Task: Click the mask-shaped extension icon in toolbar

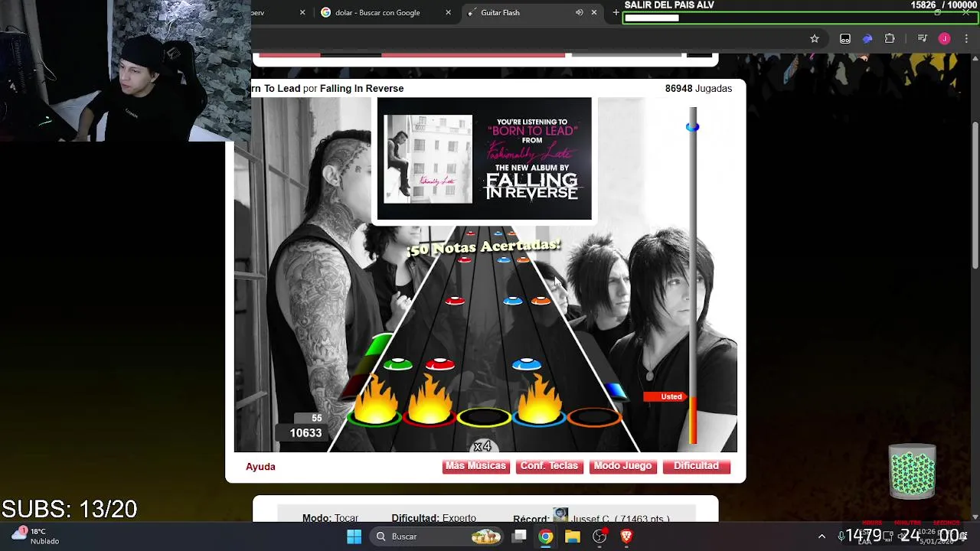Action: tap(845, 38)
